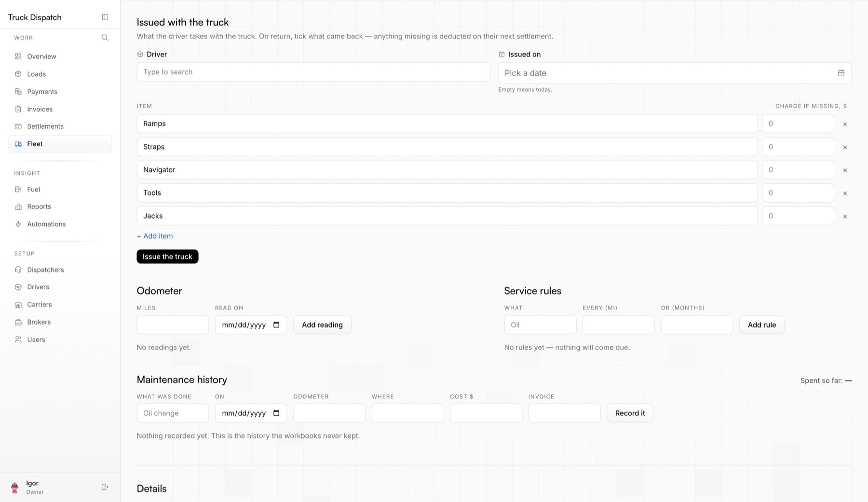
Task: Click the Add item link
Action: pos(155,236)
